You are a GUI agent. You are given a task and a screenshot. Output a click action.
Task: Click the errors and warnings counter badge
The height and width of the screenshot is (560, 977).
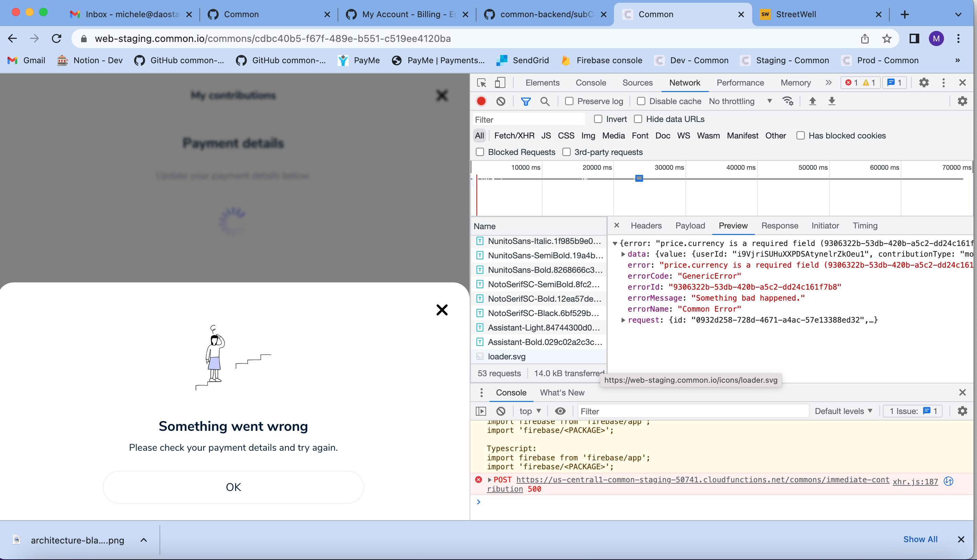point(860,83)
